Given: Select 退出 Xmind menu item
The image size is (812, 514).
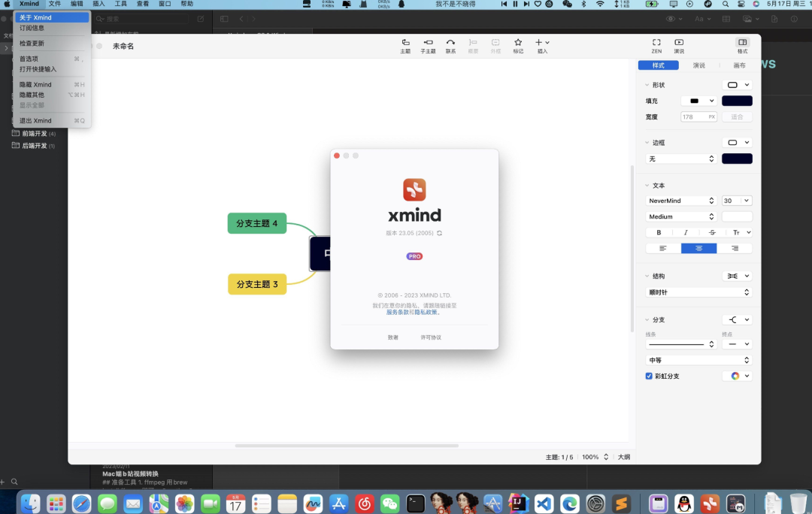Looking at the screenshot, I should pyautogui.click(x=52, y=120).
